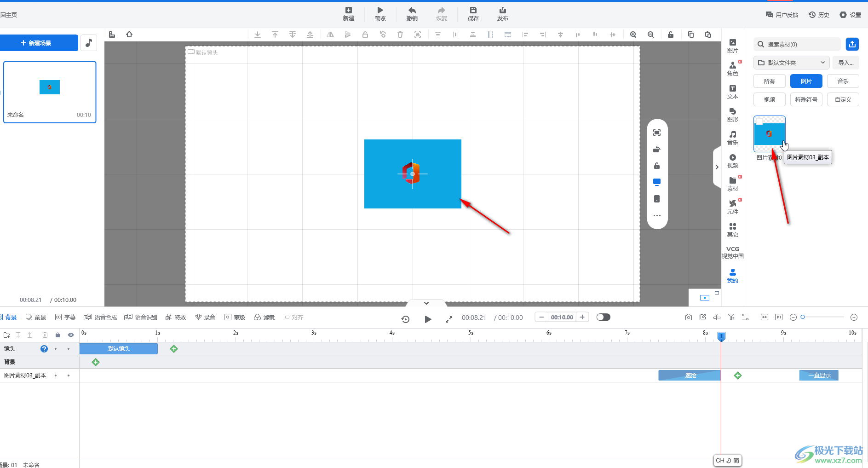
Task: Click the delete trash icon in canvas toolbar
Action: click(x=400, y=35)
